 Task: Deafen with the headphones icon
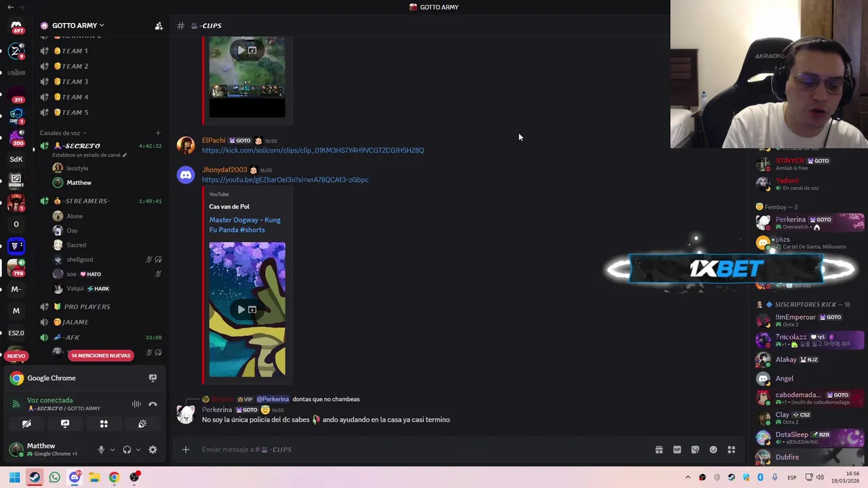click(127, 449)
